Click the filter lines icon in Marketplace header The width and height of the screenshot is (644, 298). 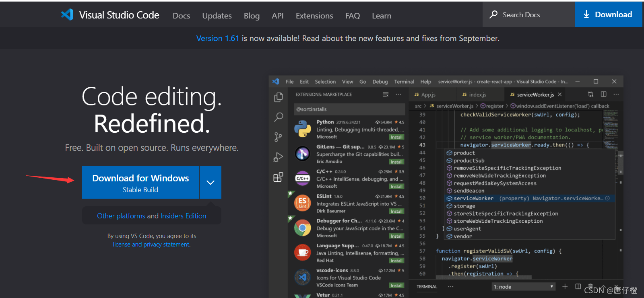386,95
